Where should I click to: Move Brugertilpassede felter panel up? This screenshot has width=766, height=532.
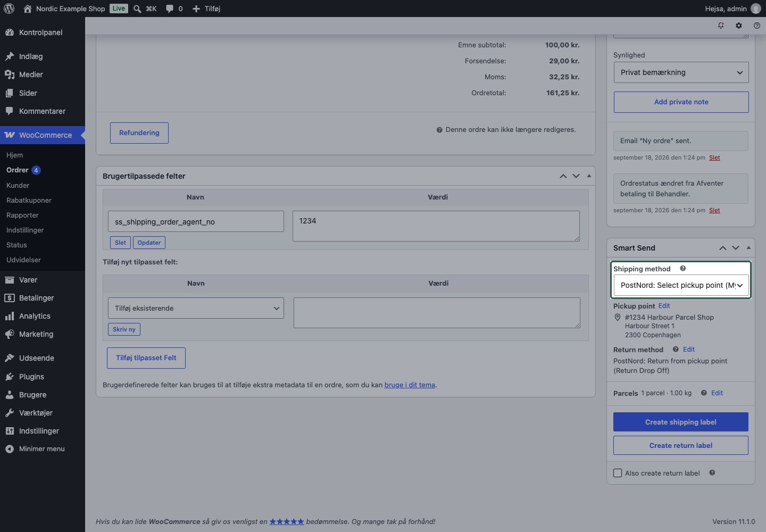click(x=563, y=176)
